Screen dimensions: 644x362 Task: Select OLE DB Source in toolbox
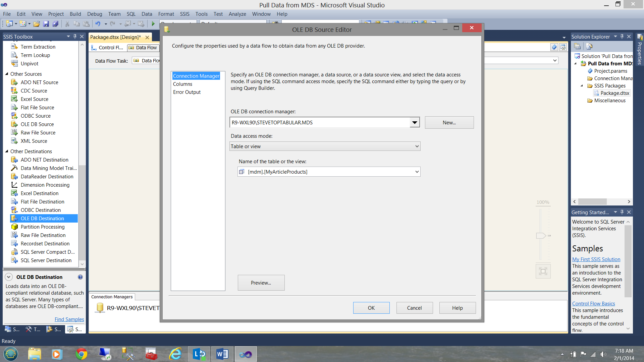coord(37,124)
